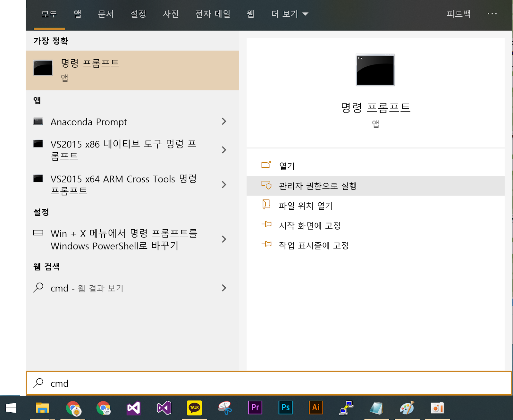Expand the Anaconda Prompt result arrow
This screenshot has height=420, width=513.
point(224,122)
